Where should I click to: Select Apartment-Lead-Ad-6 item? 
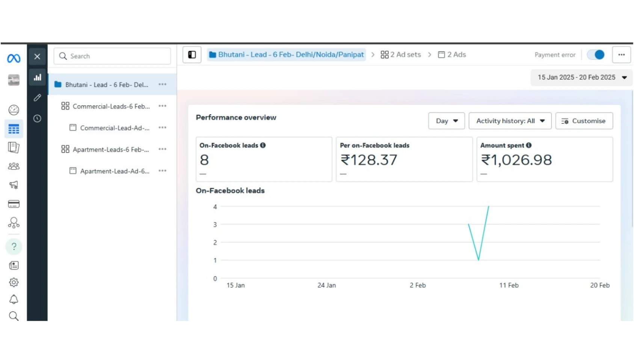click(110, 171)
